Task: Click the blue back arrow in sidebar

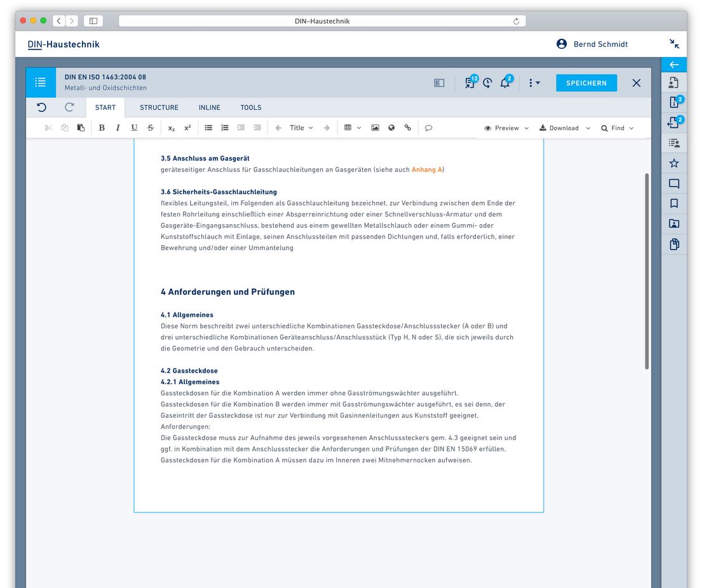Action: [674, 65]
